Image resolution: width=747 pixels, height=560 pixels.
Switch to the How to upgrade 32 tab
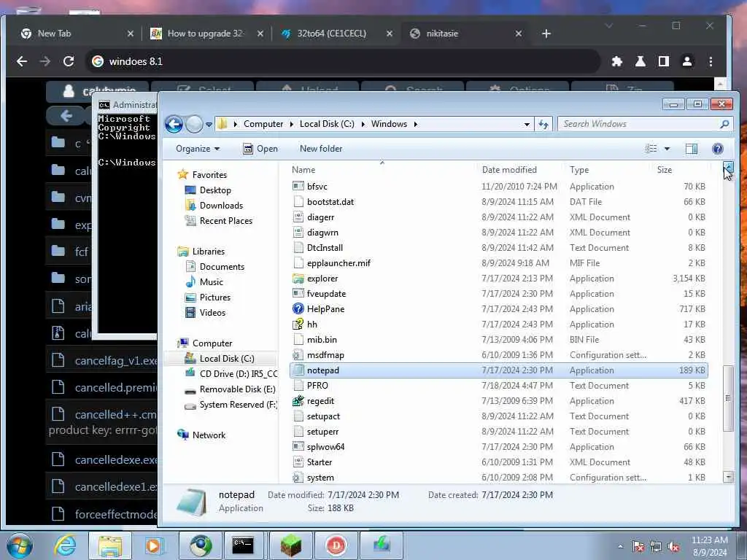click(x=206, y=34)
